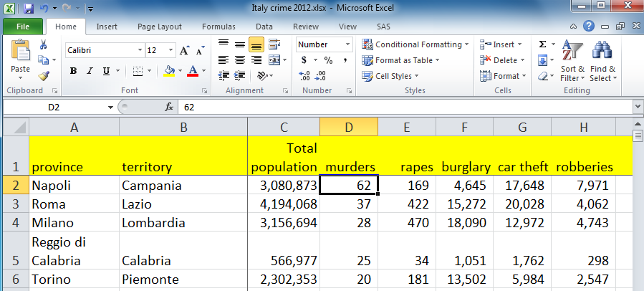
Task: Click the Save icon in quick access toolbar
Action: coord(29,8)
